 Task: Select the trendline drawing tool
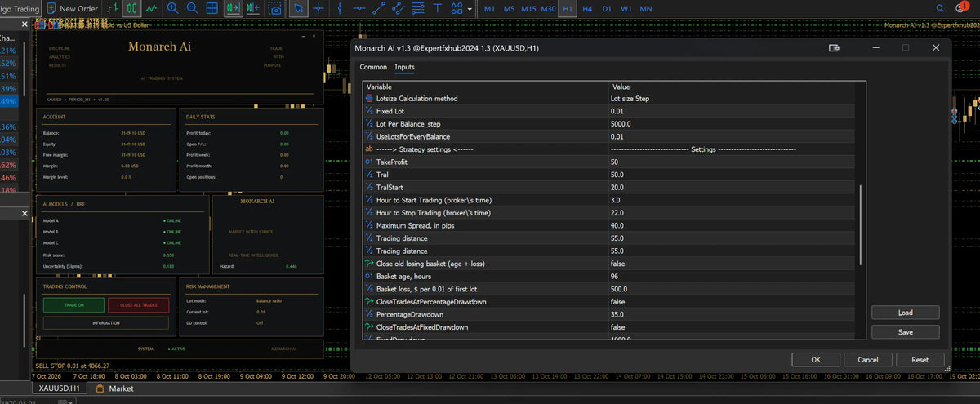379,8
